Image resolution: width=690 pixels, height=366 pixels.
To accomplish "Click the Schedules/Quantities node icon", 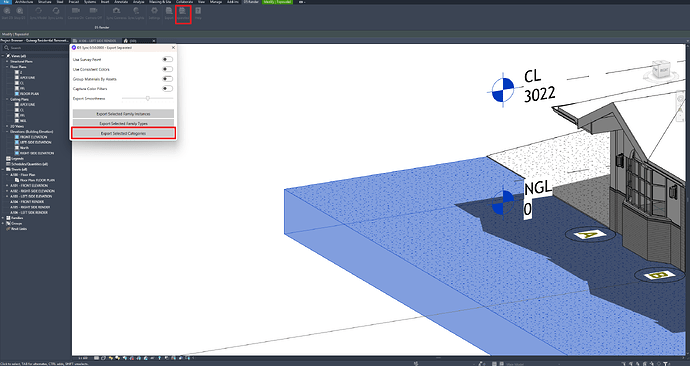I will [8, 164].
